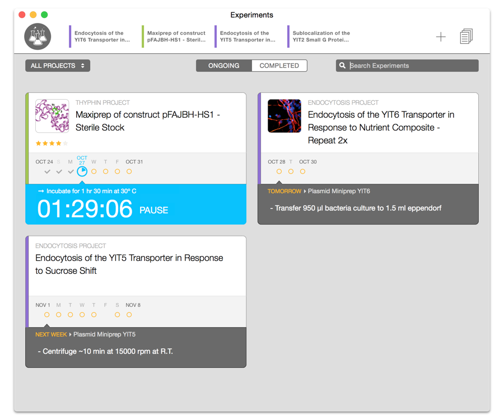
Task: Click the search magnifier icon
Action: pyautogui.click(x=342, y=66)
